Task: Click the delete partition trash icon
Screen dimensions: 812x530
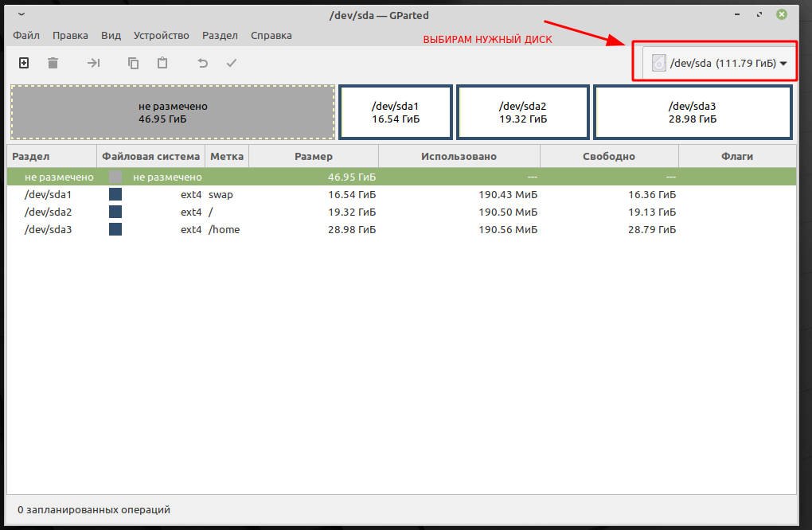Action: [53, 63]
